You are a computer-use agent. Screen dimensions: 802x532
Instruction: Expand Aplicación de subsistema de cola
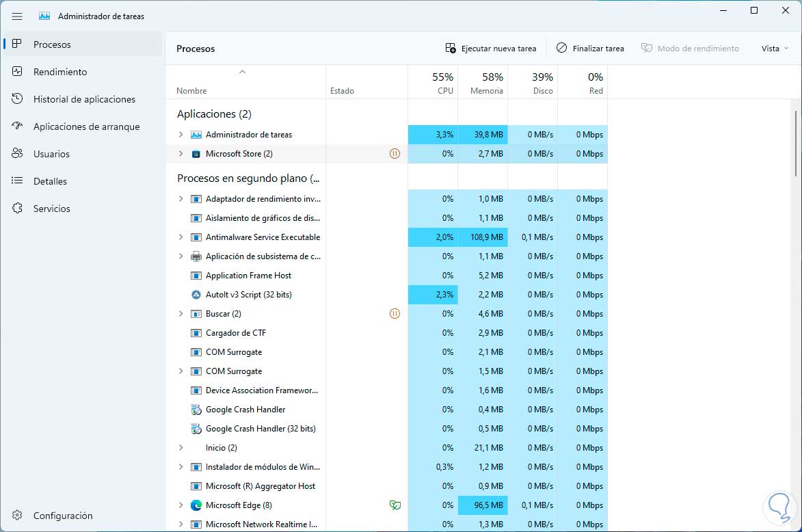point(181,256)
